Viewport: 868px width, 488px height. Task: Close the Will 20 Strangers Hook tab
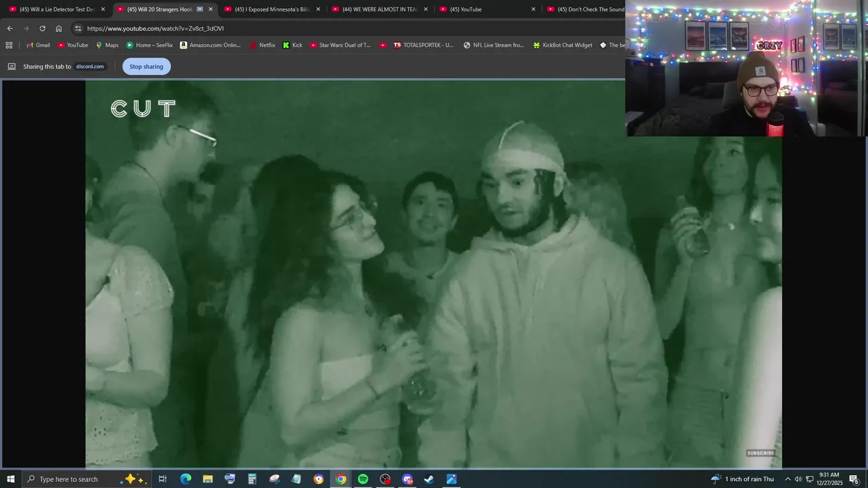(x=211, y=9)
